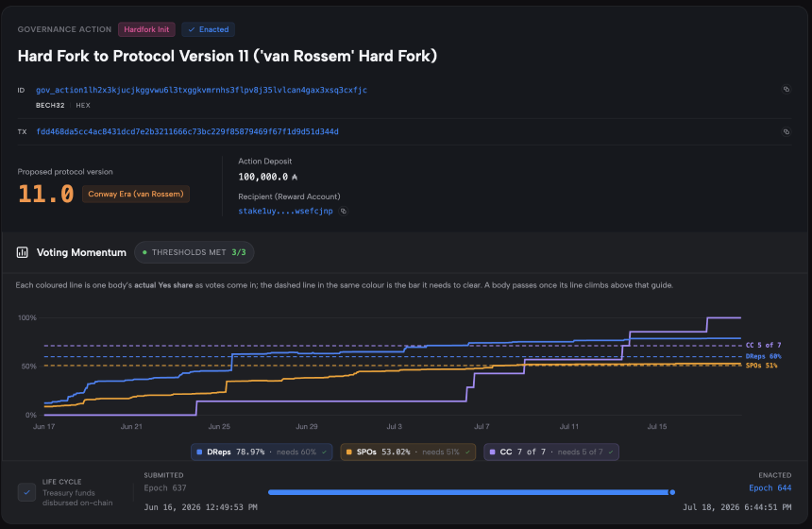812x529 pixels.
Task: Open the Epoch 644 link
Action: (x=770, y=488)
